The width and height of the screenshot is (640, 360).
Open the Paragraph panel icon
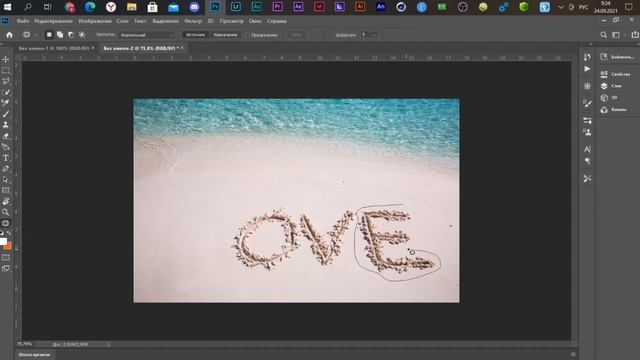pyautogui.click(x=587, y=161)
